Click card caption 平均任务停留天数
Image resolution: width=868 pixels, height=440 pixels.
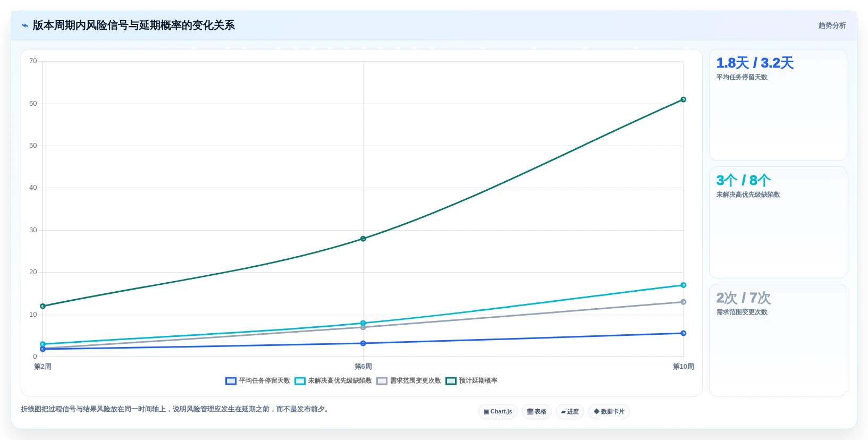741,78
